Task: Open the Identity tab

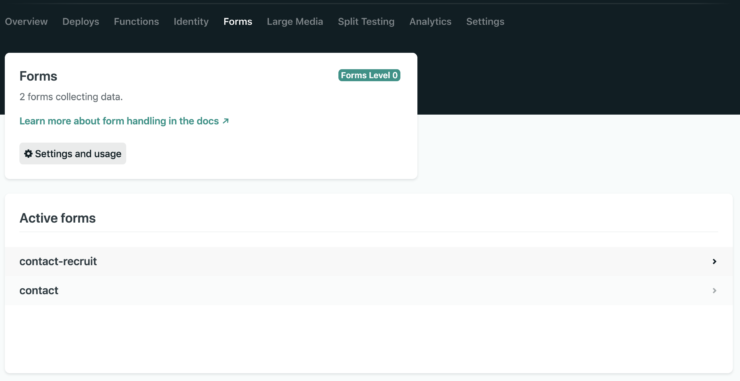Action: [191, 22]
